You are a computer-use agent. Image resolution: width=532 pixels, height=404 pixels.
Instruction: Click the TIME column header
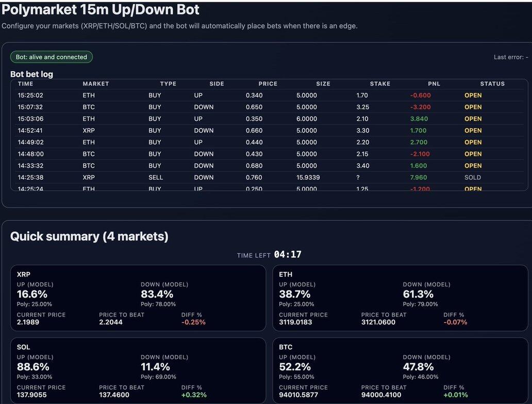[x=25, y=84]
